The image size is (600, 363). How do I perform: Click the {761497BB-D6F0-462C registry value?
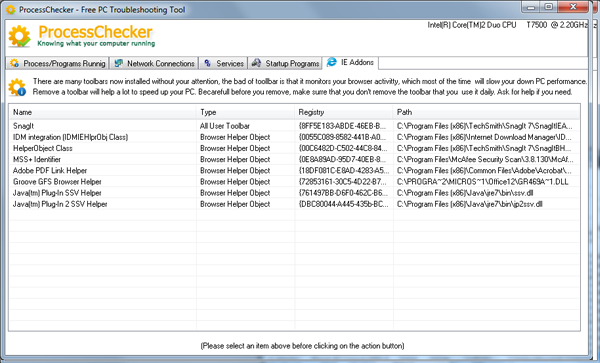click(x=343, y=193)
